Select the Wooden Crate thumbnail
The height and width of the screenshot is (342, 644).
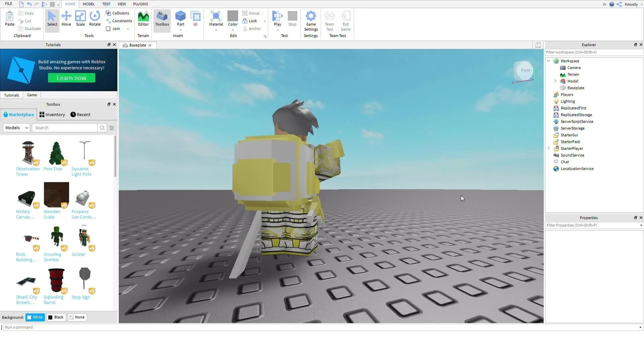pos(56,195)
